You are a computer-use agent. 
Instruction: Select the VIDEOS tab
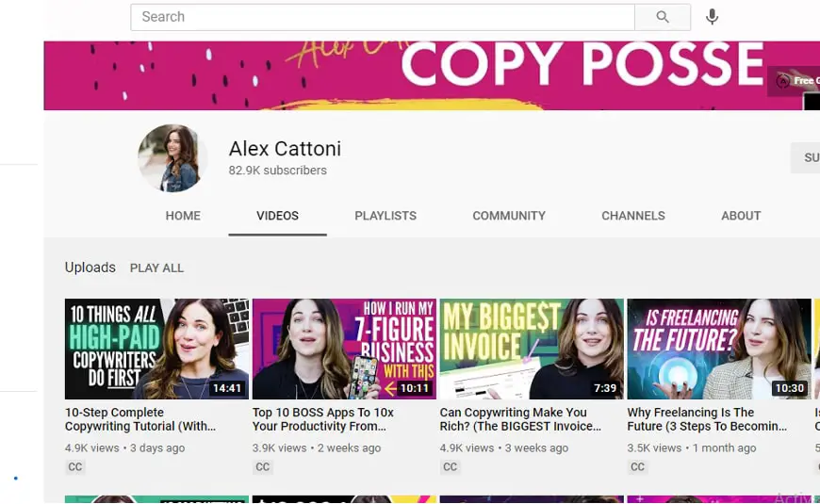(x=278, y=216)
